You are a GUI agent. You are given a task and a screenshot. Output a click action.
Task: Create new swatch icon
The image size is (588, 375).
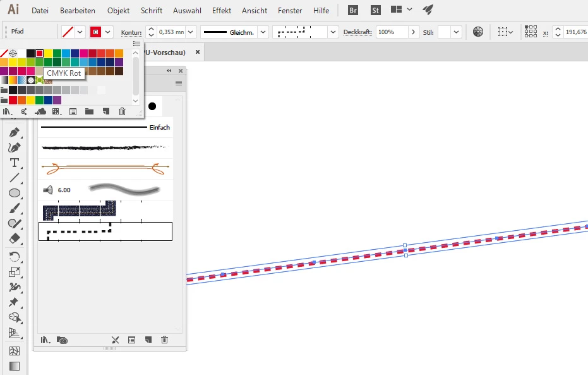coord(106,111)
